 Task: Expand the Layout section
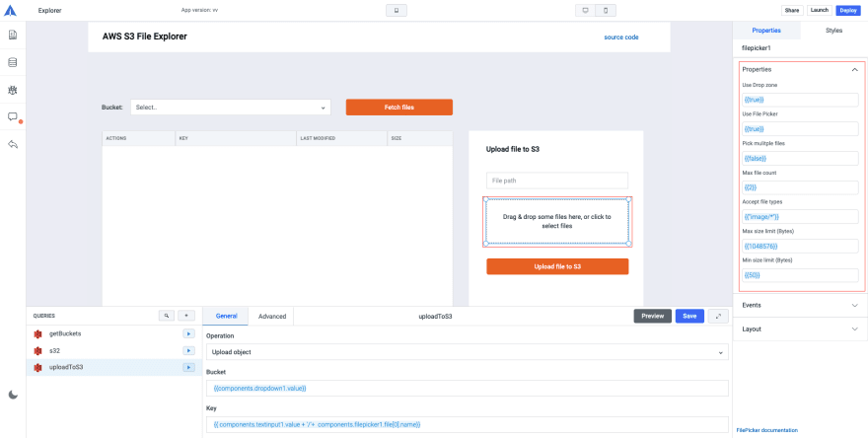point(801,328)
